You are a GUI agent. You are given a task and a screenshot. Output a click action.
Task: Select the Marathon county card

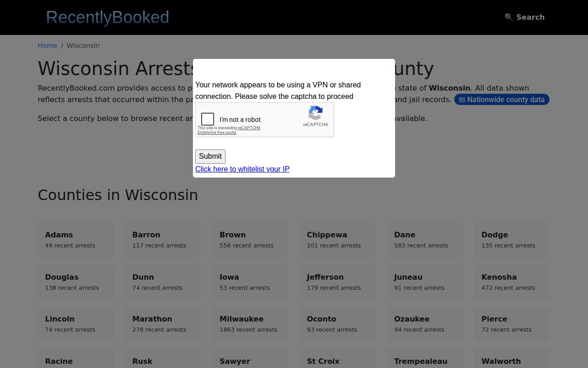click(163, 324)
